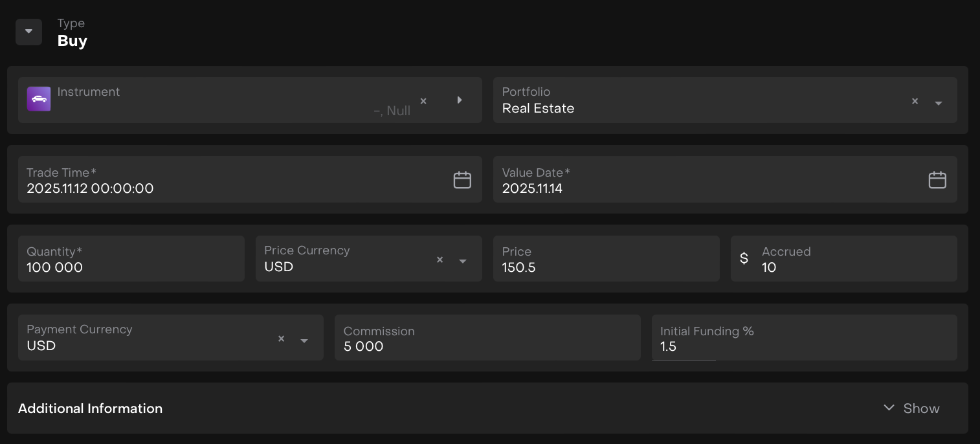Clear the Instrument field with the x icon
Image resolution: width=980 pixels, height=444 pixels.
click(x=423, y=101)
